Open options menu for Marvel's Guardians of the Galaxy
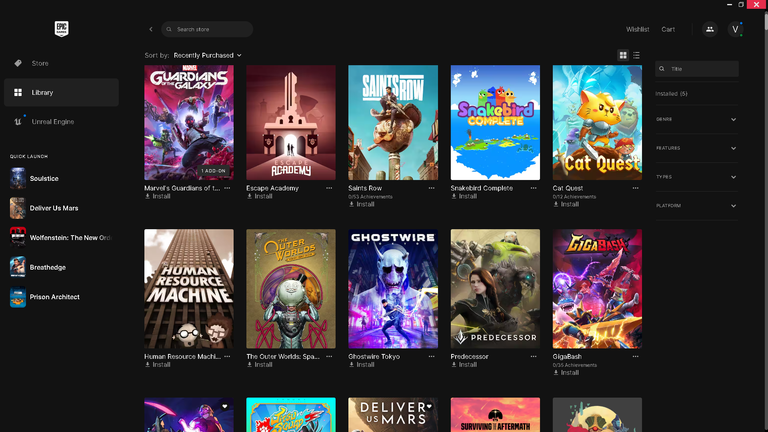Viewport: 768px width, 432px height. tap(227, 188)
